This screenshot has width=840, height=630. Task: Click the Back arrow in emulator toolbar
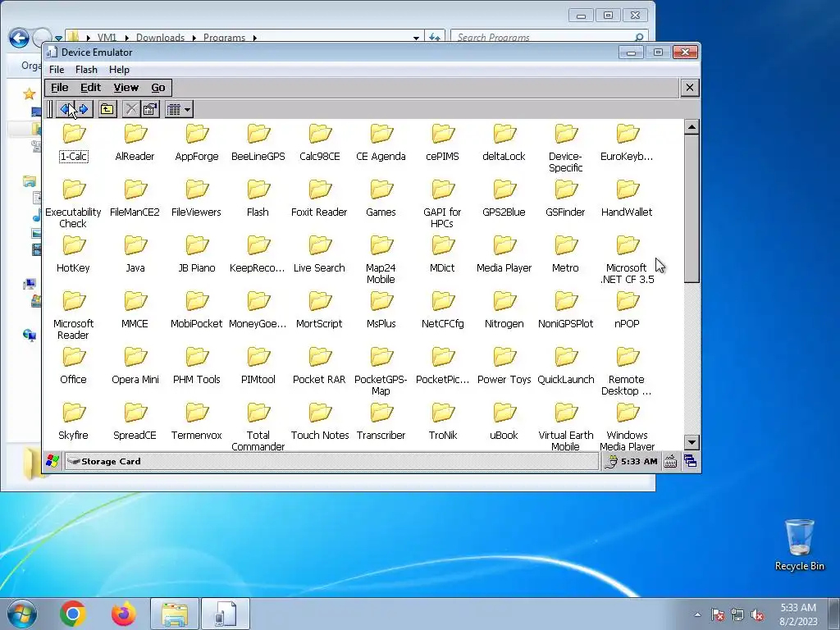click(x=65, y=109)
